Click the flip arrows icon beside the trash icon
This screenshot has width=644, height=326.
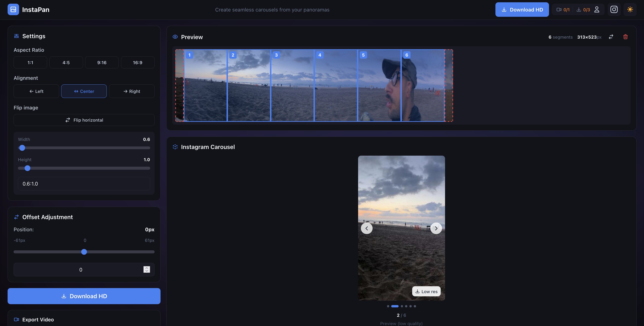(611, 37)
